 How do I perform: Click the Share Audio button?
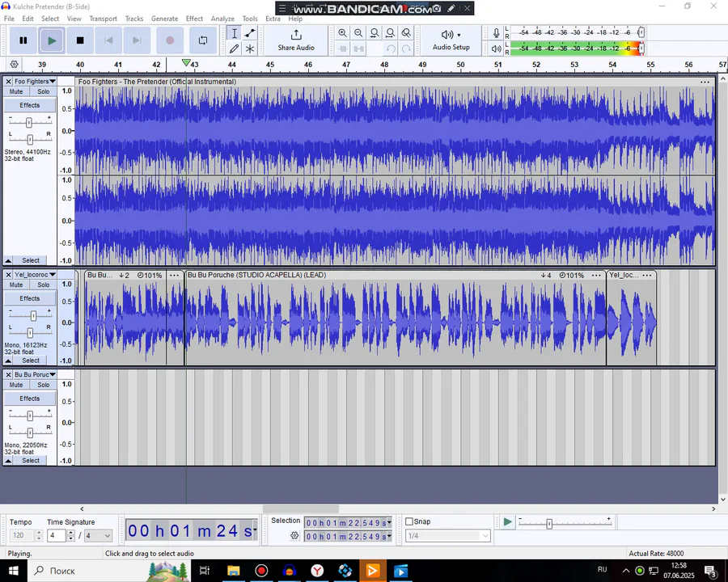(x=296, y=40)
